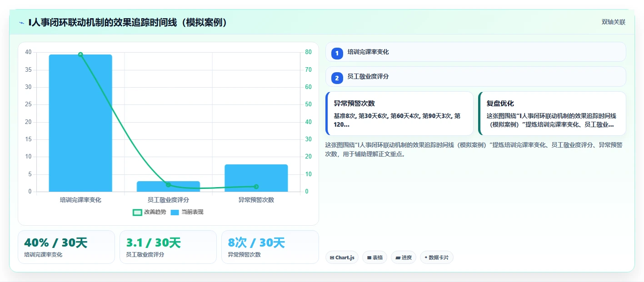
Task: Select the 培训完课率变化 list row
Action: [475, 52]
